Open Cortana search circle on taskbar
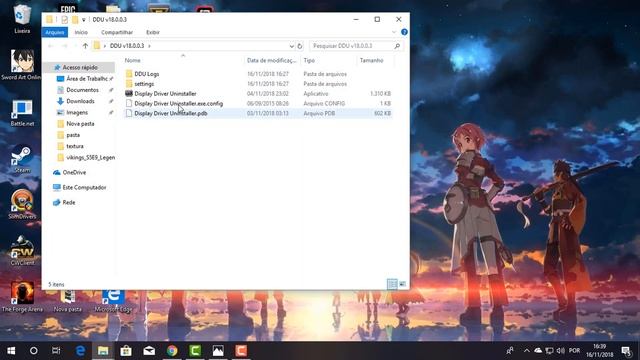The height and width of the screenshot is (360, 640). click(x=34, y=351)
